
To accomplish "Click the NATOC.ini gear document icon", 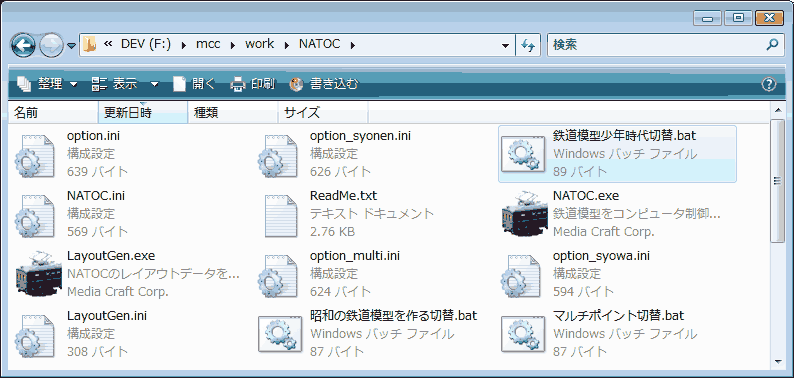I will (34, 216).
